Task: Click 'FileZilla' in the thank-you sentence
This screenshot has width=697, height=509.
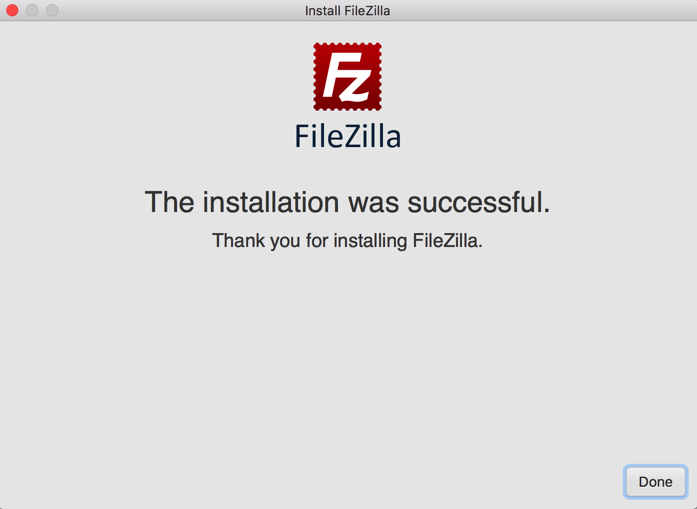Action: click(447, 240)
